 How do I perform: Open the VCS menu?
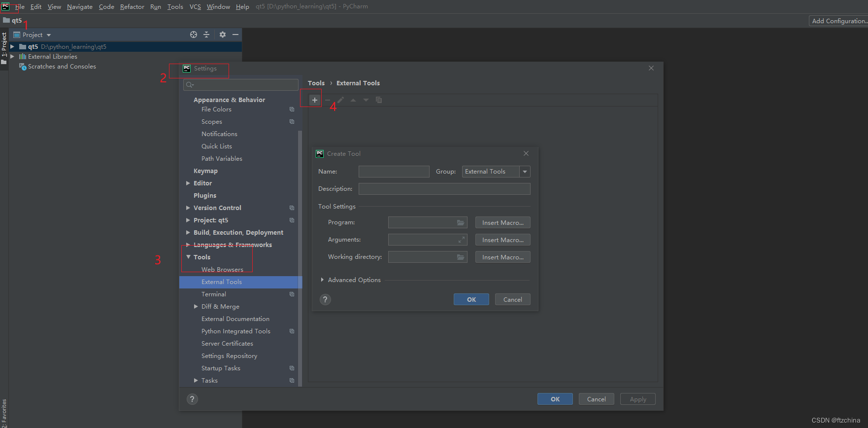[x=195, y=6]
